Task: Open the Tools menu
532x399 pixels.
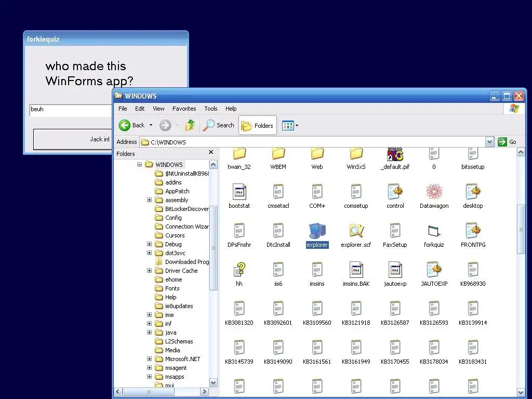Action: pyautogui.click(x=211, y=109)
